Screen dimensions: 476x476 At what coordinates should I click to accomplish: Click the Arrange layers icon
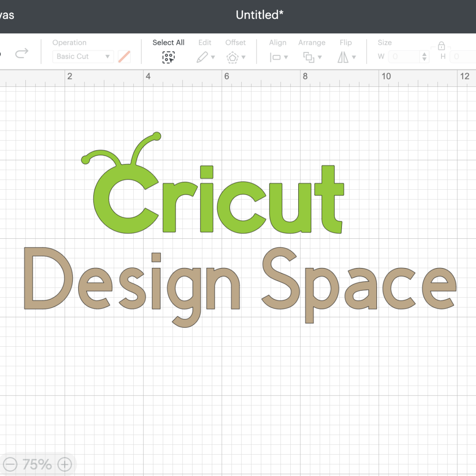tap(309, 58)
